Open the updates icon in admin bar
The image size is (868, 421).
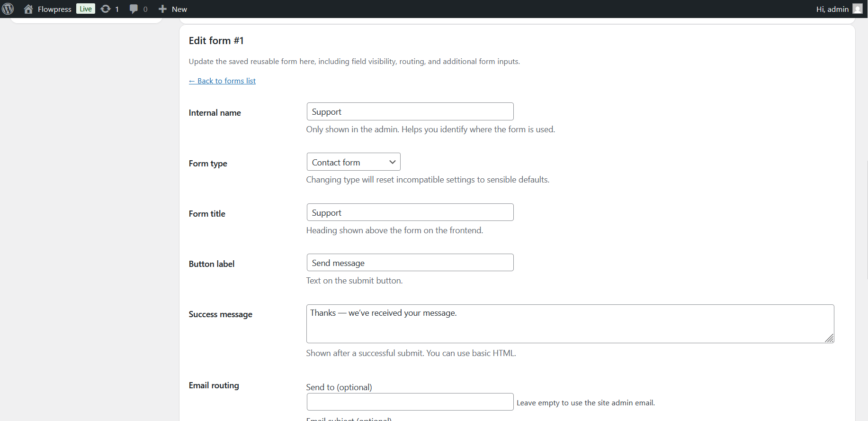[106, 9]
